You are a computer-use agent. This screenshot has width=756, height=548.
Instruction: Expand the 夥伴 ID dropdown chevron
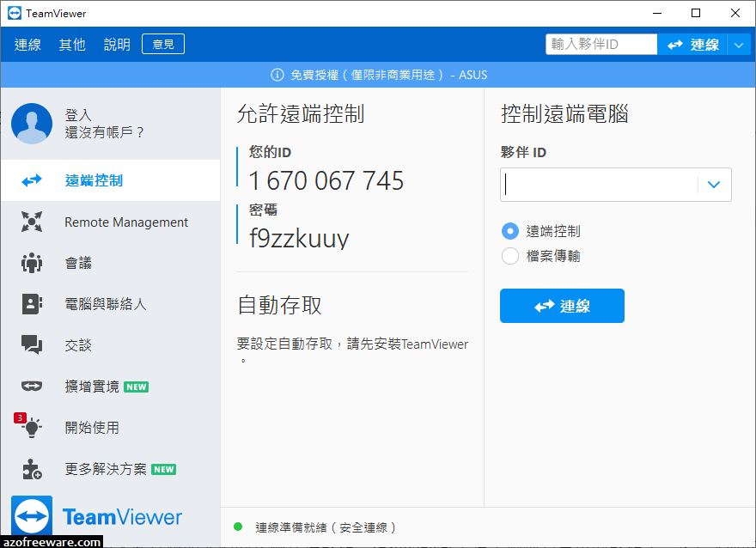point(714,185)
